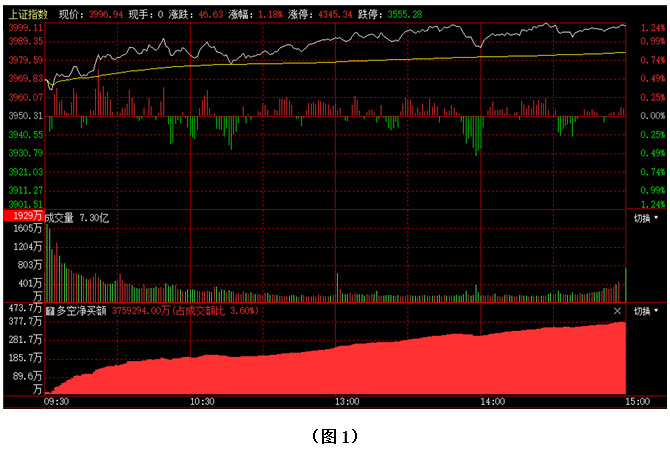670x454 pixels.
Task: Select the 现价 value 3996.94
Action: click(x=105, y=15)
